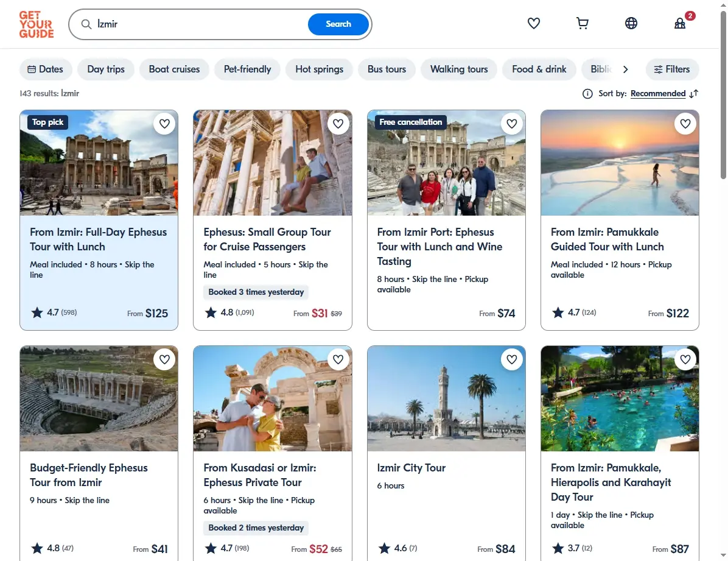Save Pamukkale, Hierapolis and Karahayit Day Tour to wishlist
This screenshot has width=728, height=561.
(685, 359)
